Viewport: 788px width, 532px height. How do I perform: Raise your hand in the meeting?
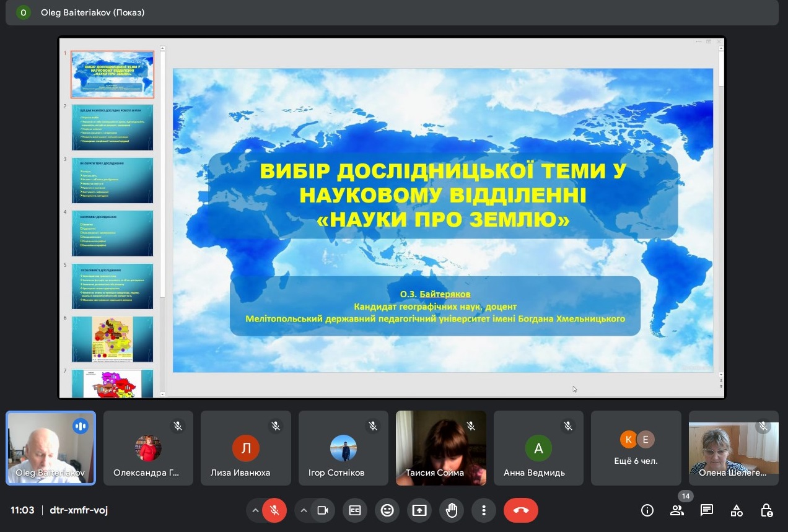452,510
